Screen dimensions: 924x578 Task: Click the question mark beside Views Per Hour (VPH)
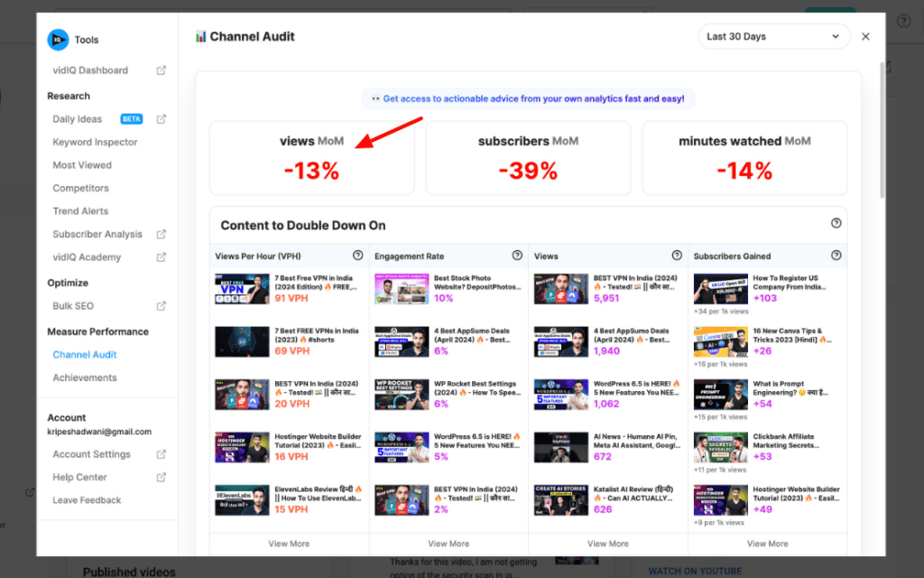[357, 256]
